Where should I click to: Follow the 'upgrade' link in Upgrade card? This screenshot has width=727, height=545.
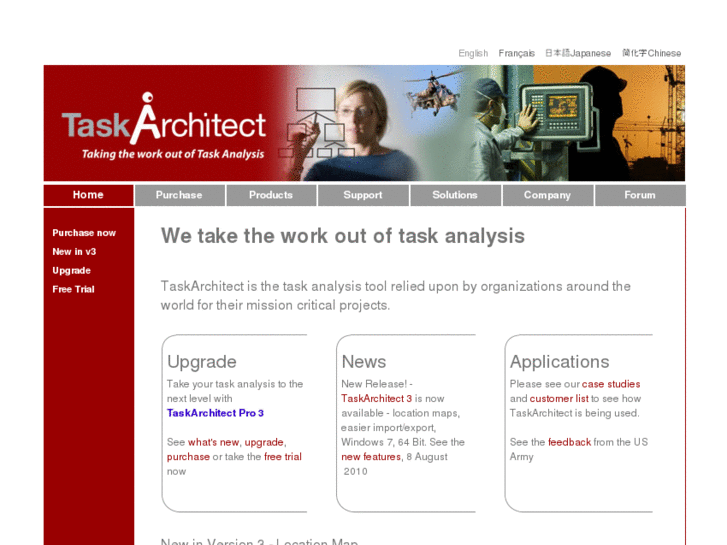tap(264, 442)
